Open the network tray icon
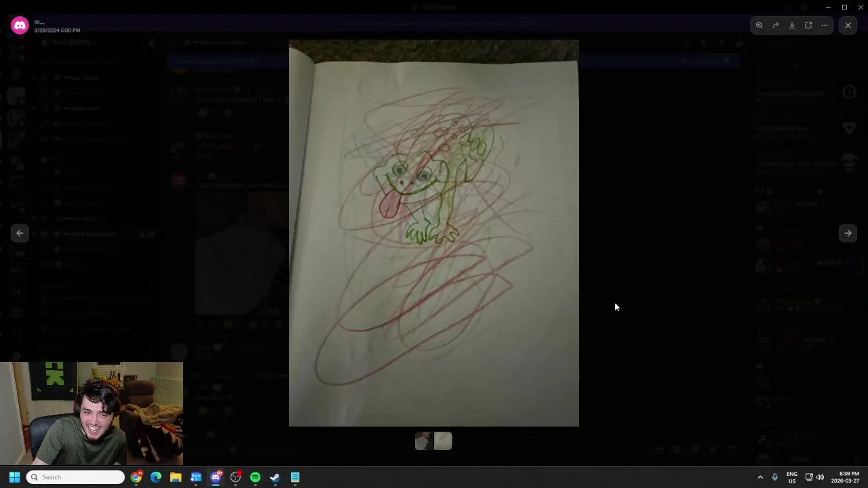The height and width of the screenshot is (488, 868). [808, 477]
